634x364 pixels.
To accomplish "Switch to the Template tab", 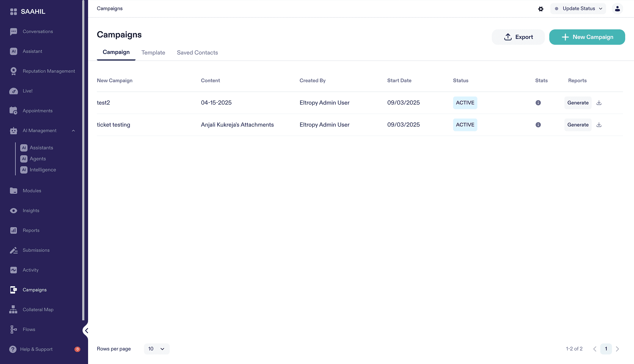I will [153, 53].
